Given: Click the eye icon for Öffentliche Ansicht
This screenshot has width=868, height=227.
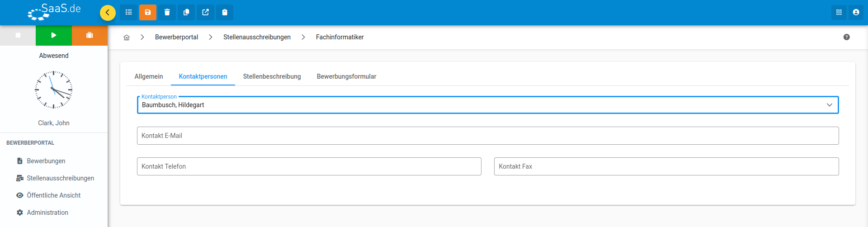Looking at the screenshot, I should [20, 195].
